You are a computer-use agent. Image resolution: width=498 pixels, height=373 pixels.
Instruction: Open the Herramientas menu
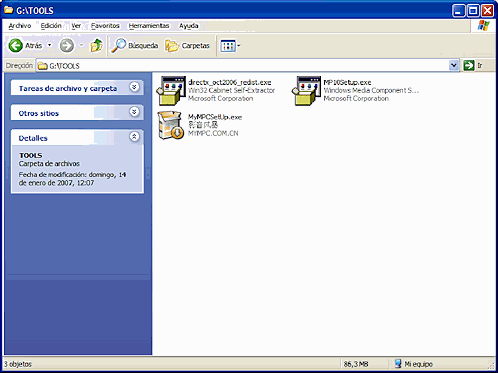click(149, 26)
